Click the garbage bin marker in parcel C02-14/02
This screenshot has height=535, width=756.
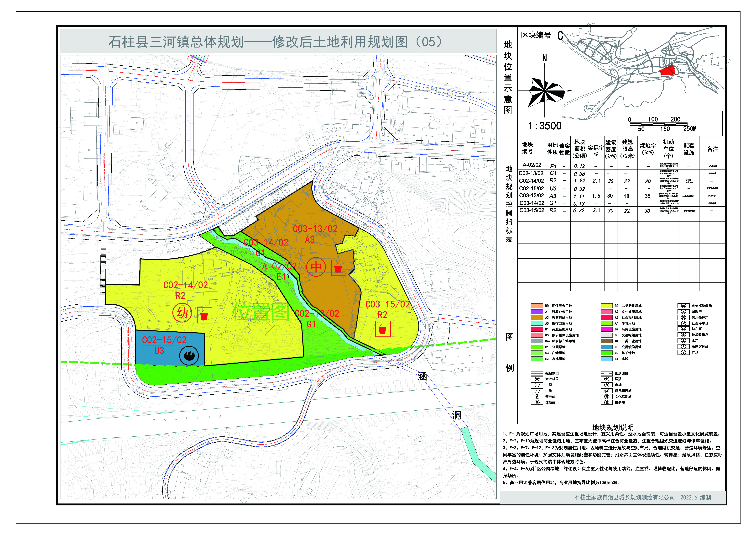pyautogui.click(x=204, y=315)
